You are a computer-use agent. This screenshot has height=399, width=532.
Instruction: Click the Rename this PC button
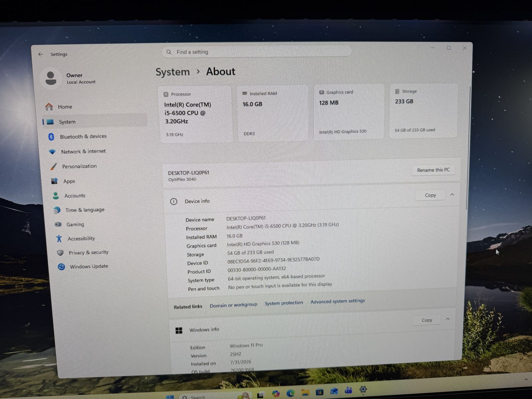[x=433, y=170]
